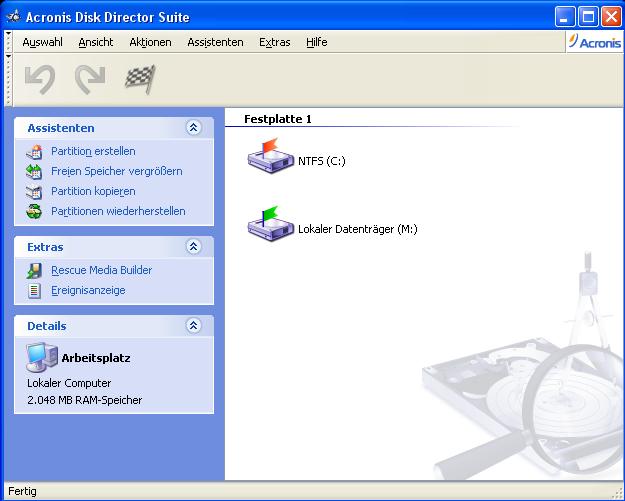Open the Aktionen menu

150,42
